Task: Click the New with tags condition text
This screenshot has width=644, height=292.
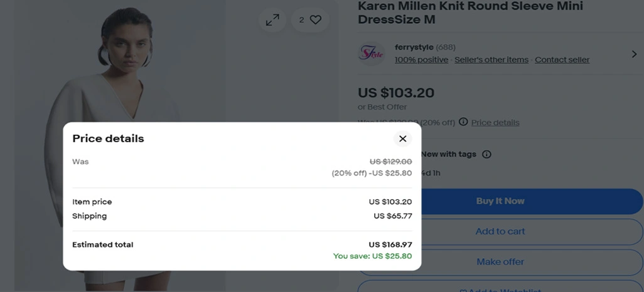Action: [x=449, y=154]
